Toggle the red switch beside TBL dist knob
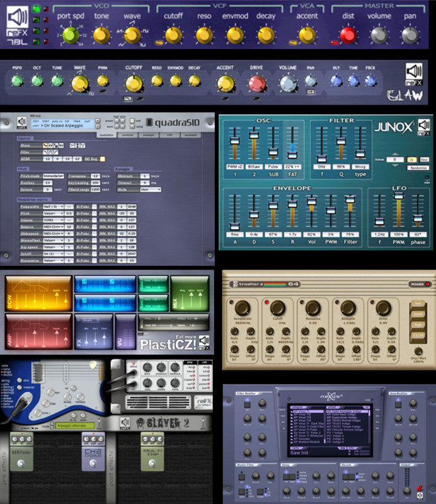Viewport: 436px width, 504px height. click(335, 42)
